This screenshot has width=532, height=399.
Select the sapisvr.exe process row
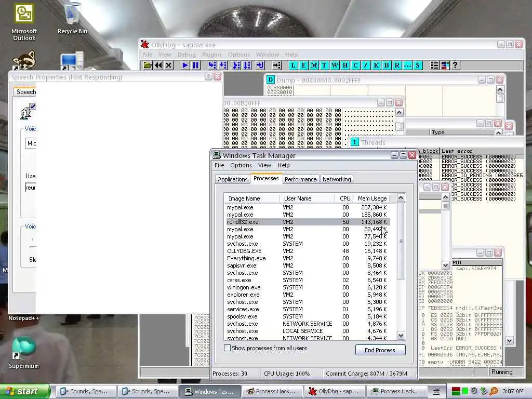pyautogui.click(x=308, y=265)
